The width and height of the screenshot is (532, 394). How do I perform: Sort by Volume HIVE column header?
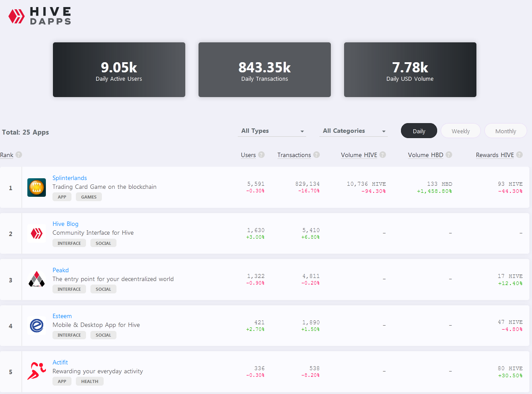(x=359, y=155)
